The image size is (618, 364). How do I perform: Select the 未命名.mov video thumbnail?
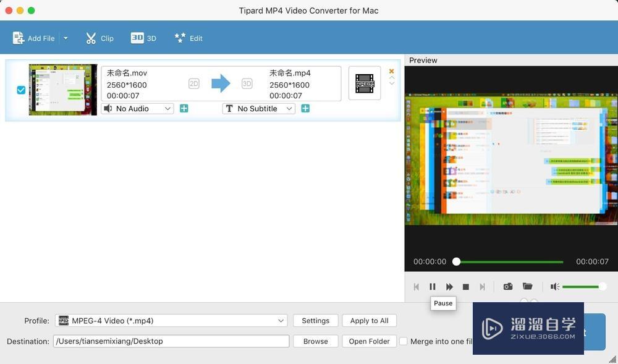point(62,90)
